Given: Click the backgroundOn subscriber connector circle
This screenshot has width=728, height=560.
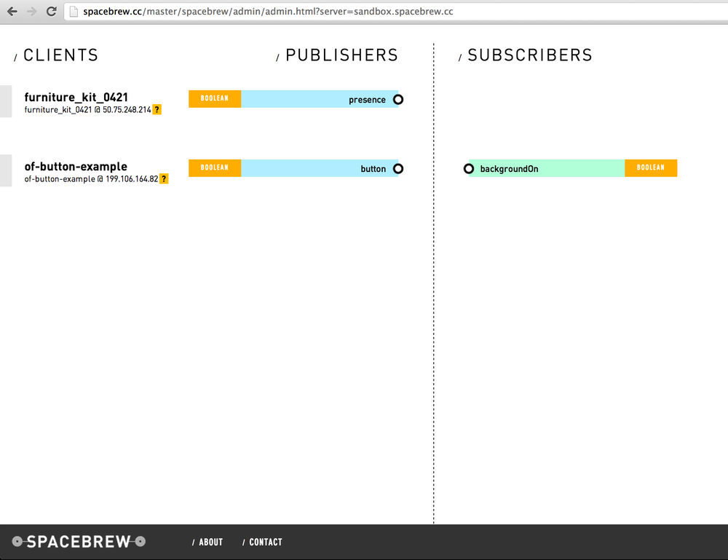Looking at the screenshot, I should (469, 168).
